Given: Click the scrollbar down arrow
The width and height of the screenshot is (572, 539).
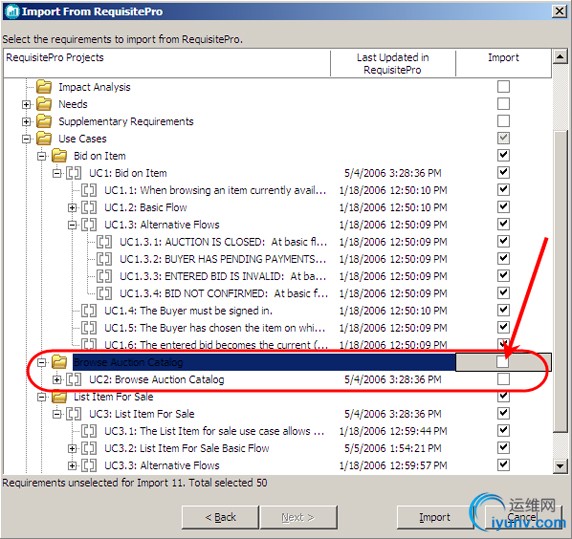Looking at the screenshot, I should 560,466.
